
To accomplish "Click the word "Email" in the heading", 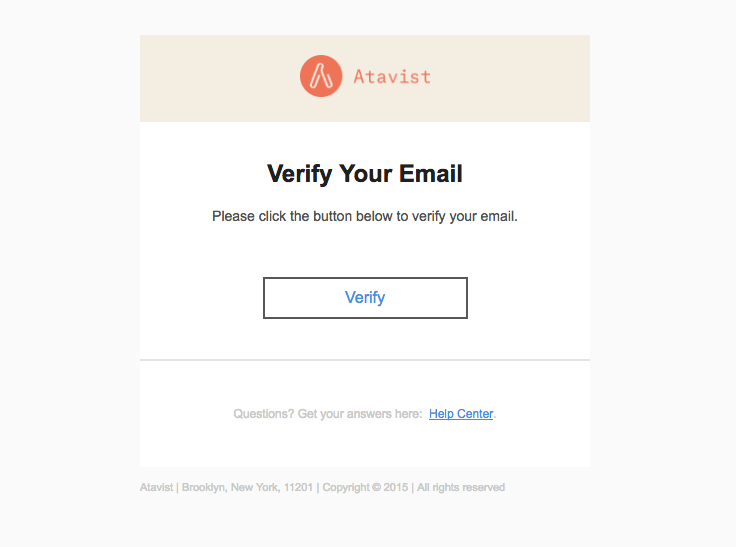I will (x=431, y=174).
